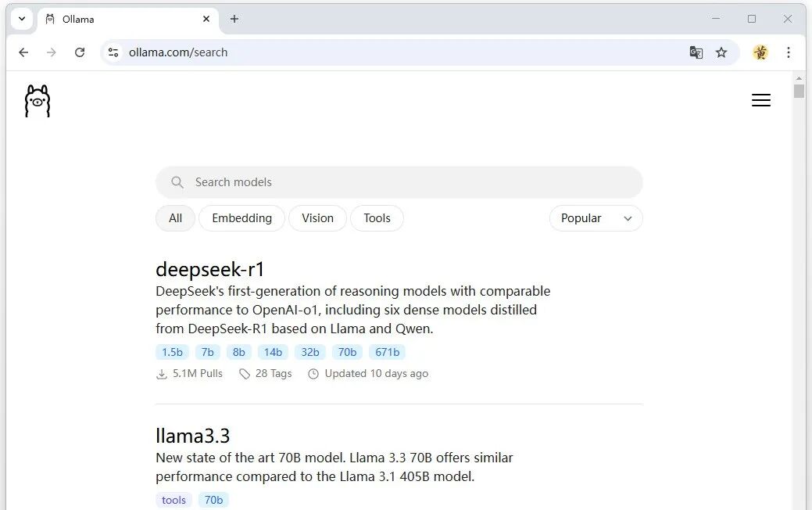Click the page scrollbar thumb
The height and width of the screenshot is (510, 812).
pyautogui.click(x=799, y=92)
